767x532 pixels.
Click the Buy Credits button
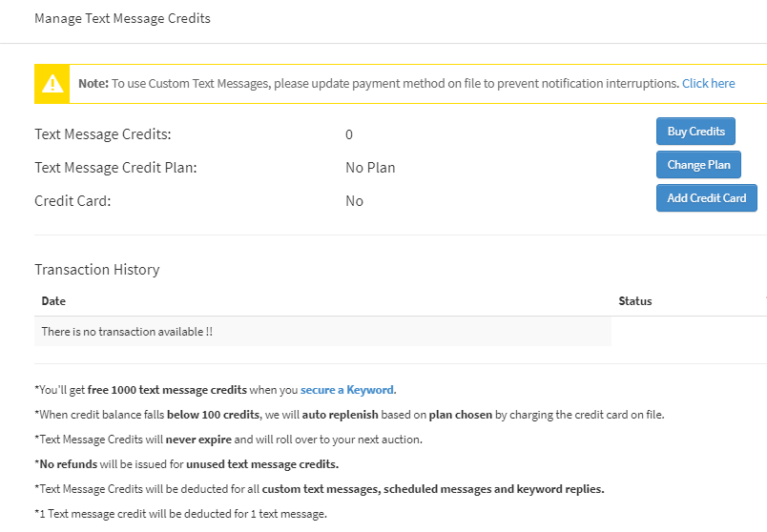point(695,131)
